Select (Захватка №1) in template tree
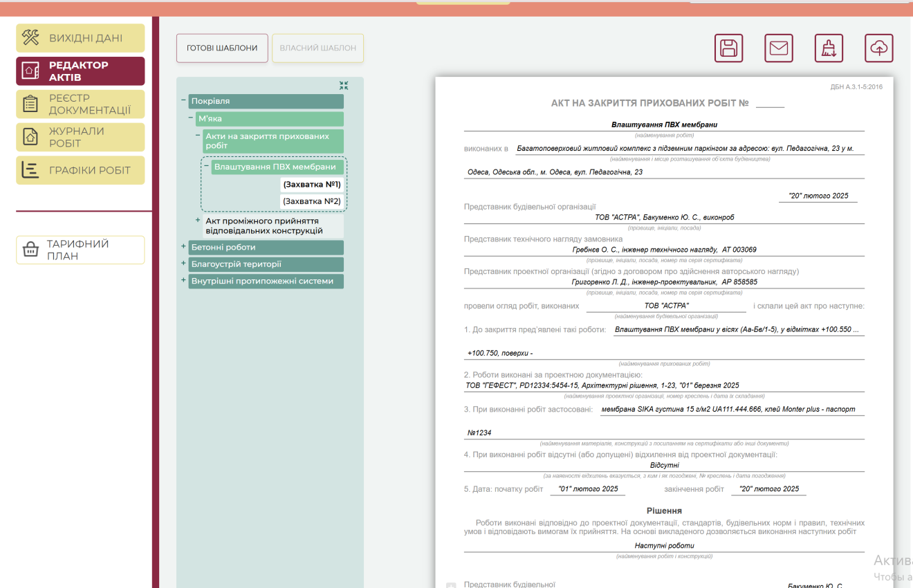Viewport: 913px width, 588px height. click(x=312, y=185)
